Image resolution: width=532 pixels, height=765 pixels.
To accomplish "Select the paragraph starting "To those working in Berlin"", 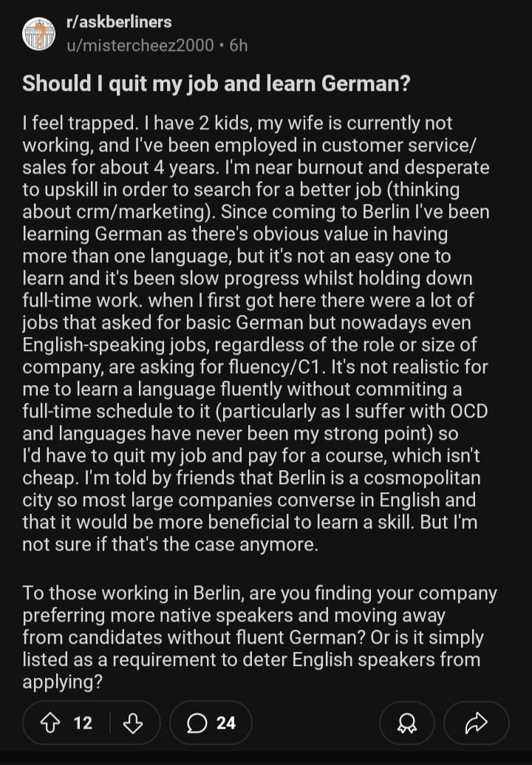I will 259,637.
